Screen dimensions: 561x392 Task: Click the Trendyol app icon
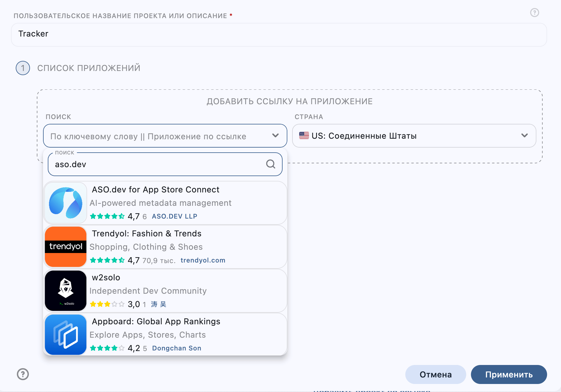click(66, 247)
